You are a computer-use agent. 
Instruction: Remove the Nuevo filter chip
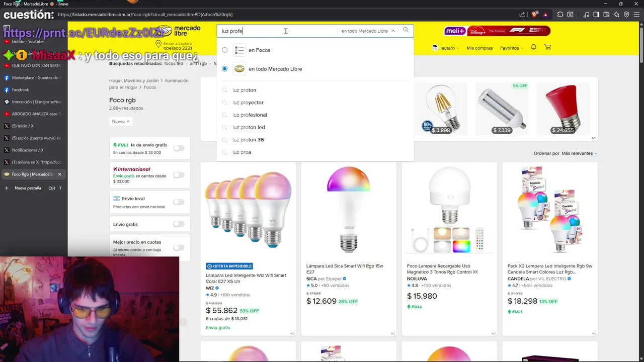pyautogui.click(x=128, y=121)
